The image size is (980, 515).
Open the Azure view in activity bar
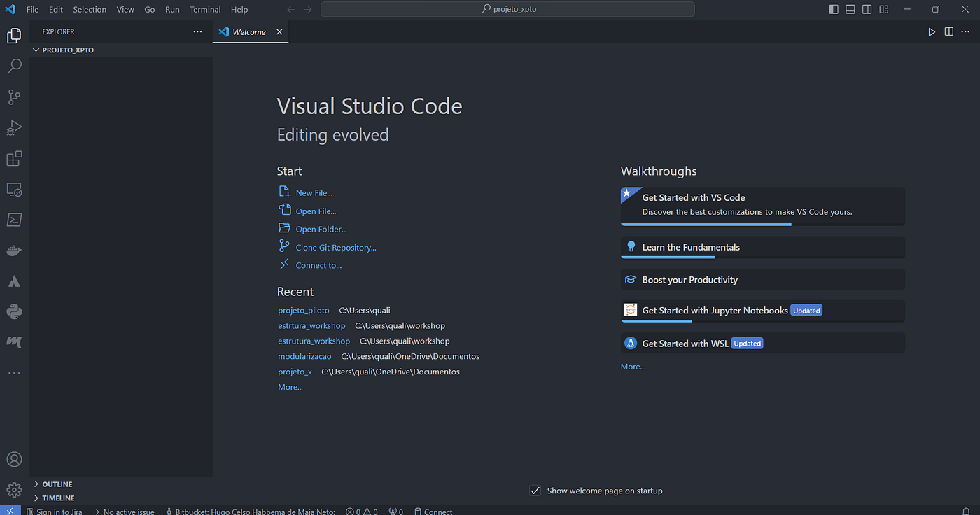click(14, 281)
